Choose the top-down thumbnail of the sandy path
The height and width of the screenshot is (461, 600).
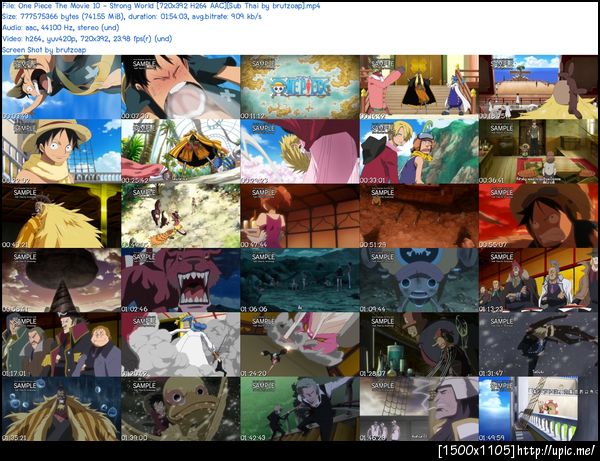pos(181,216)
